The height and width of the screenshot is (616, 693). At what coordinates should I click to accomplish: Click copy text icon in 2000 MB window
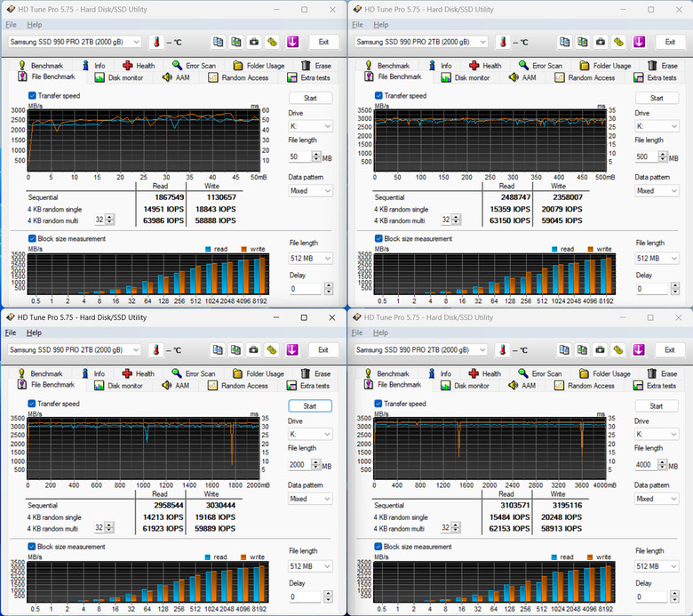coord(218,350)
